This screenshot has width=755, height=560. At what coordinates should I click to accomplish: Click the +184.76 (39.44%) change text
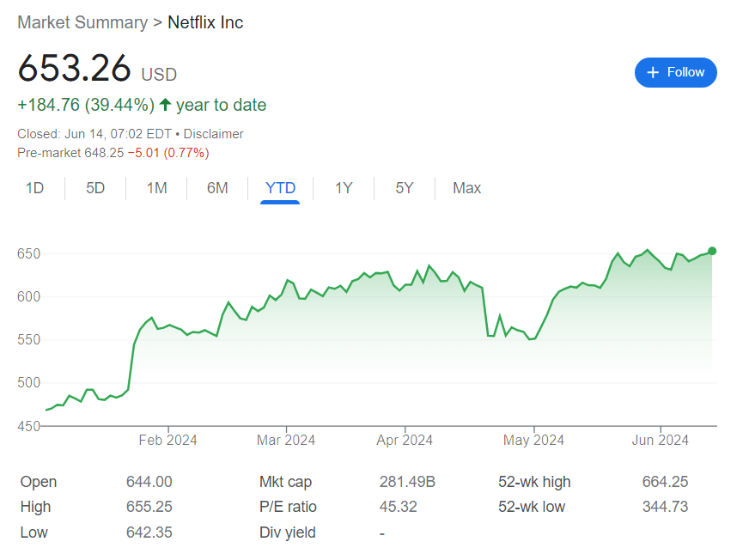tap(86, 105)
